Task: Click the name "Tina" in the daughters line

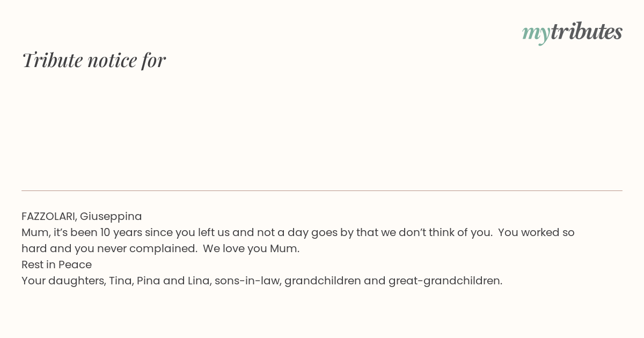Action: 120,281
